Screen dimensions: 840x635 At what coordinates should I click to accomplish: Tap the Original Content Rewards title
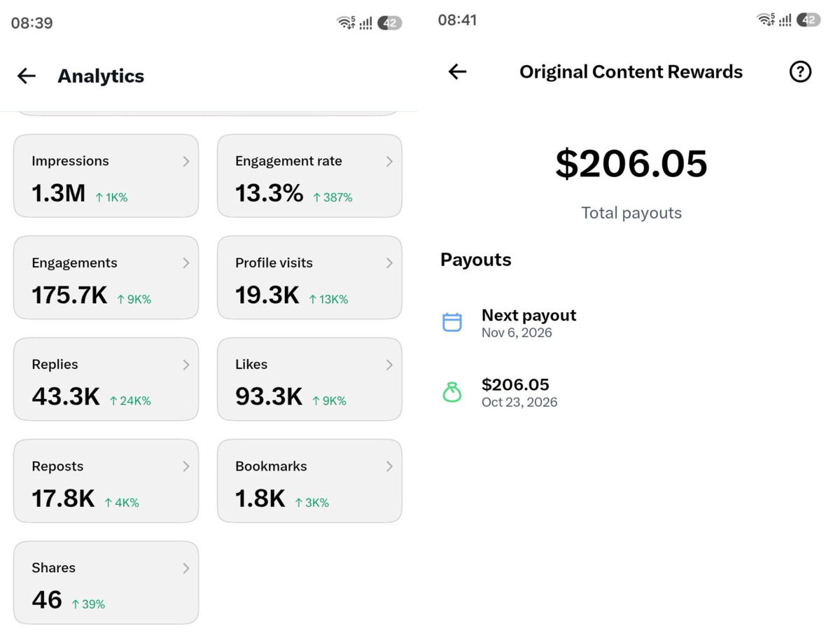pyautogui.click(x=631, y=71)
